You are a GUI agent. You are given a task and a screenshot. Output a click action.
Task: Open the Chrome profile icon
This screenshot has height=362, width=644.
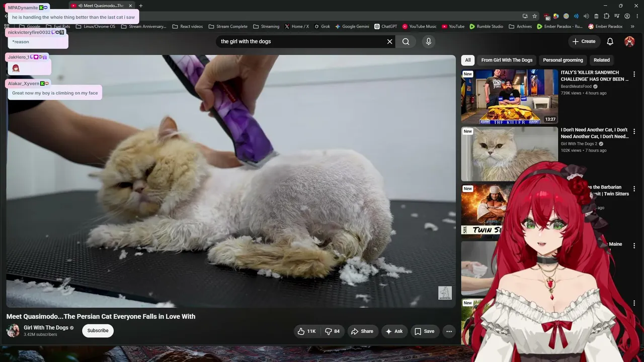(627, 16)
